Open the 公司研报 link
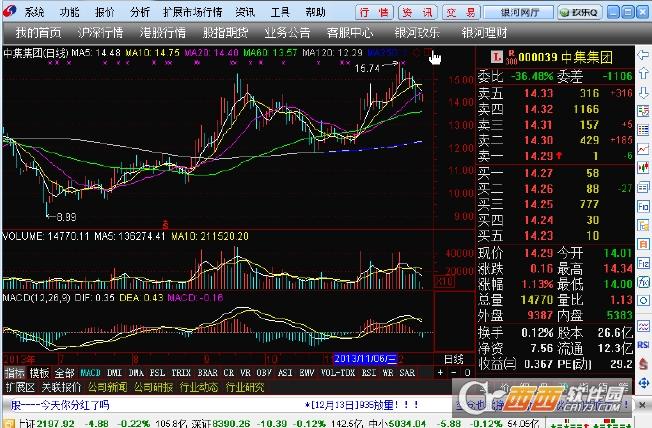 point(153,387)
